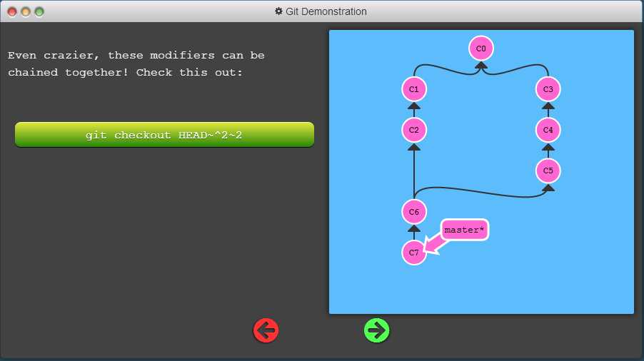Select commit node C0
This screenshot has height=361, width=644.
pyautogui.click(x=481, y=49)
